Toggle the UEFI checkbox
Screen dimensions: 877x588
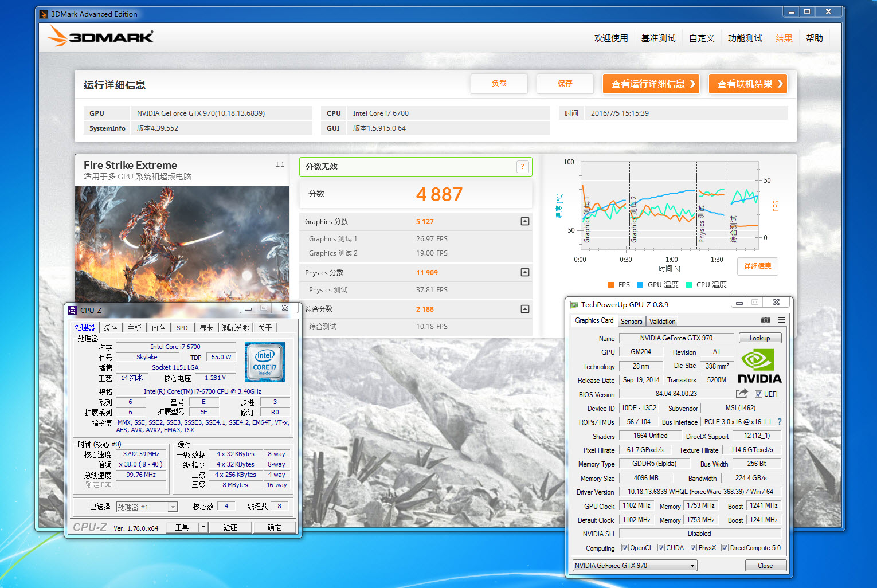[758, 394]
